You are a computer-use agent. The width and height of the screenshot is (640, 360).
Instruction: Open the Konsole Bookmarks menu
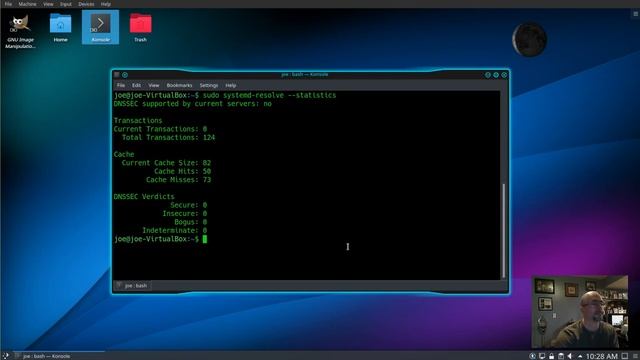pos(179,85)
